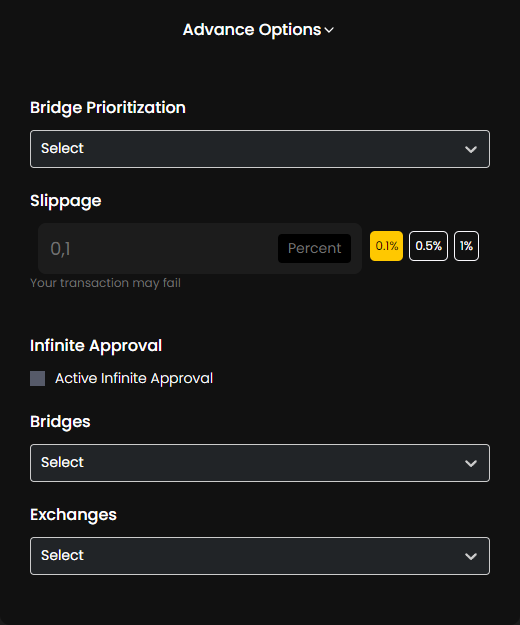Open the Bridges Select dropdown
Viewport: 520px width, 625px height.
pyautogui.click(x=260, y=463)
